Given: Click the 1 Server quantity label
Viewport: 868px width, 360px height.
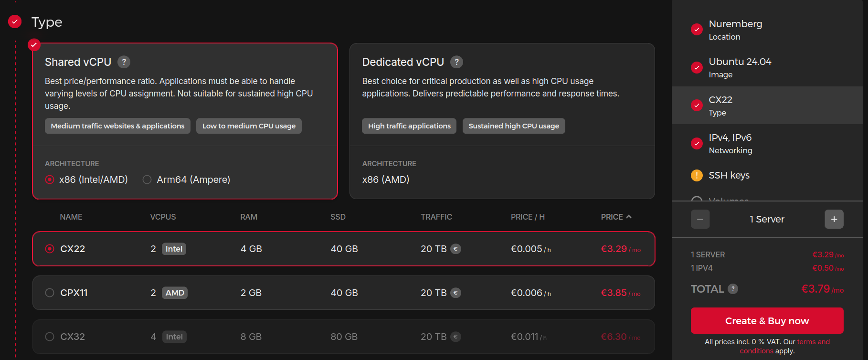Looking at the screenshot, I should (767, 219).
